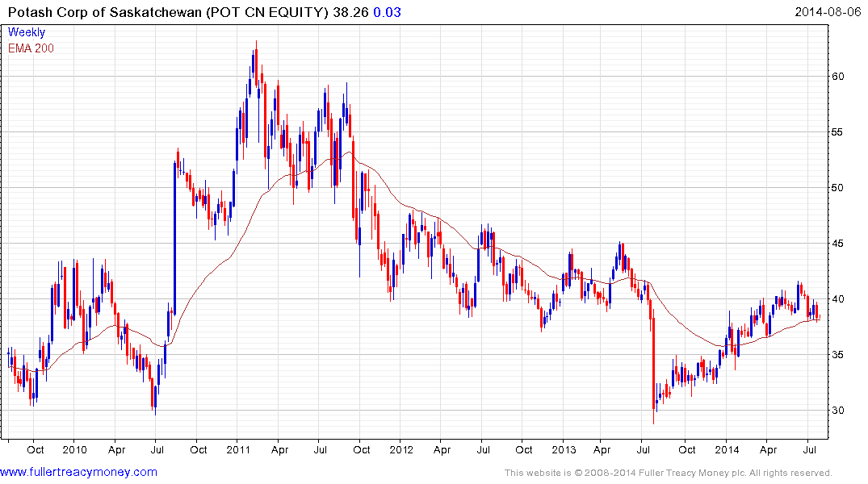Open the www.fullertreacymoney.com link

78,472
